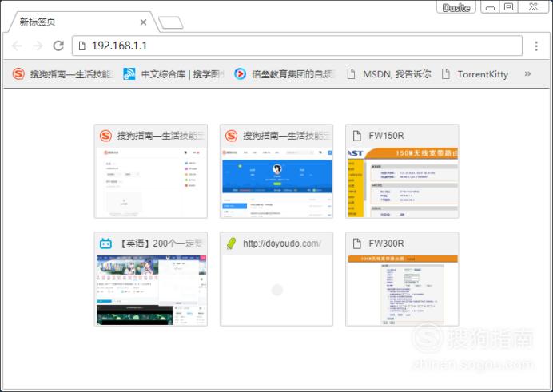The width and height of the screenshot is (553, 392).
Task: Click the browser forward arrow
Action: [x=38, y=46]
